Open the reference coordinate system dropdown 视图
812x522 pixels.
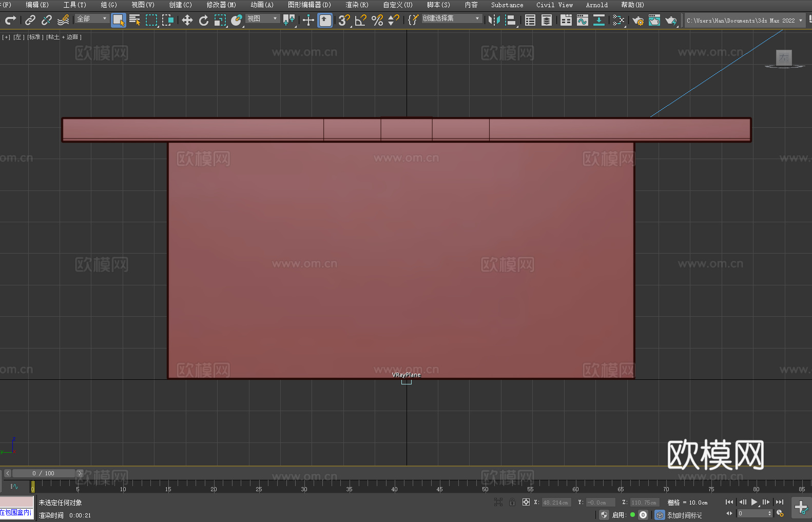(262, 18)
